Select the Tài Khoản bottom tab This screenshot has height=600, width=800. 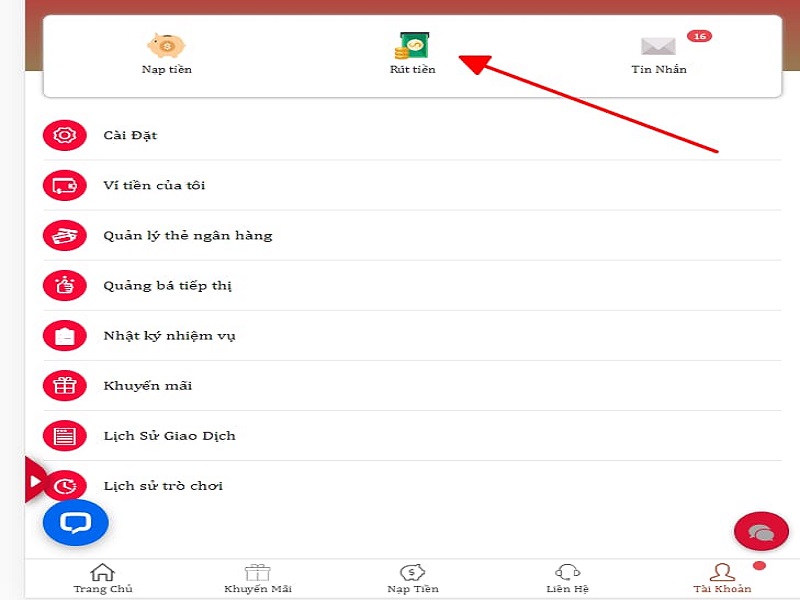[722, 578]
